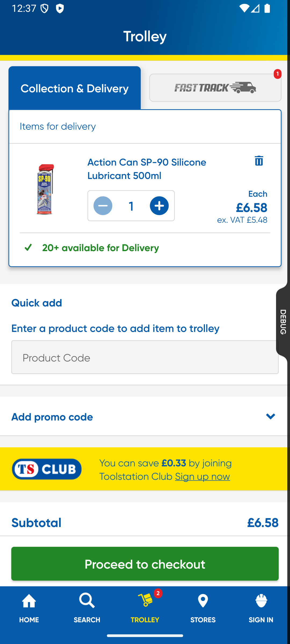Screen dimensions: 290x644
Task: Follow the Sign up now link
Action: (x=202, y=477)
